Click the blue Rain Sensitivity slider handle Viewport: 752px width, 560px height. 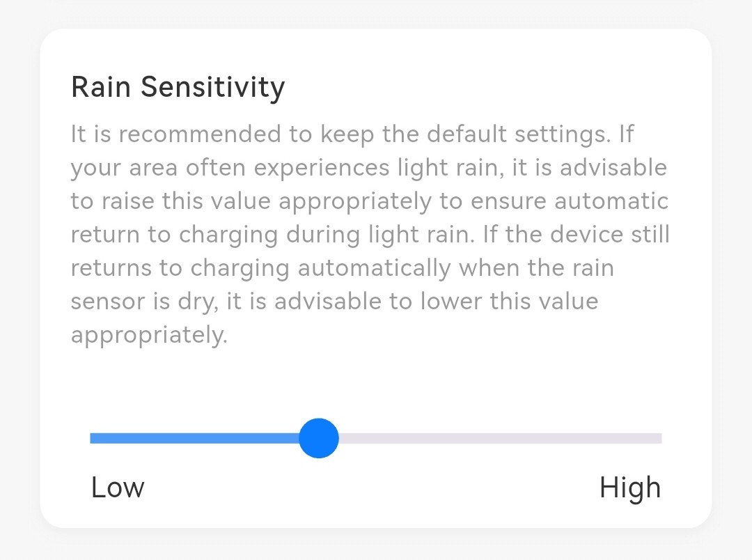[318, 438]
